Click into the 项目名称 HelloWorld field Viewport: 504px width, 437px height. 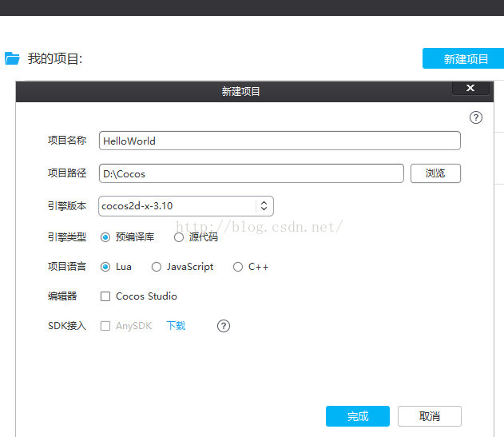point(280,141)
